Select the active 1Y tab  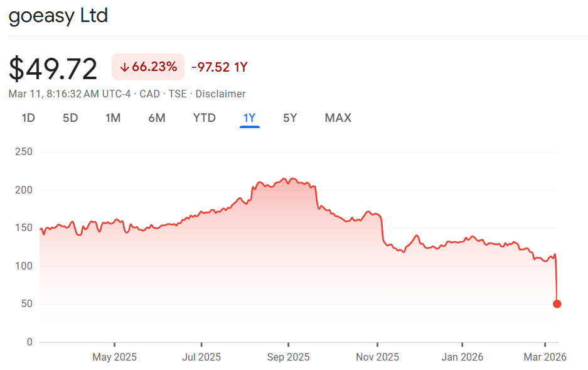click(x=250, y=117)
